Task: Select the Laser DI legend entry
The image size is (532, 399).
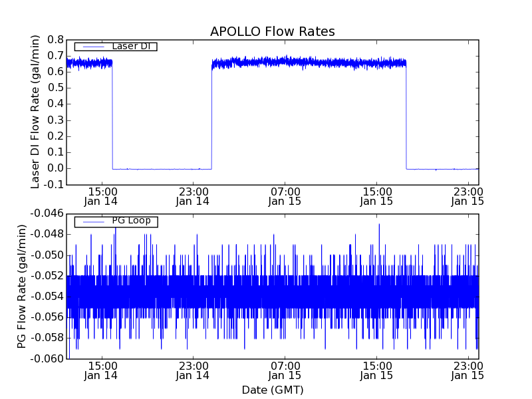Action: tap(130, 46)
